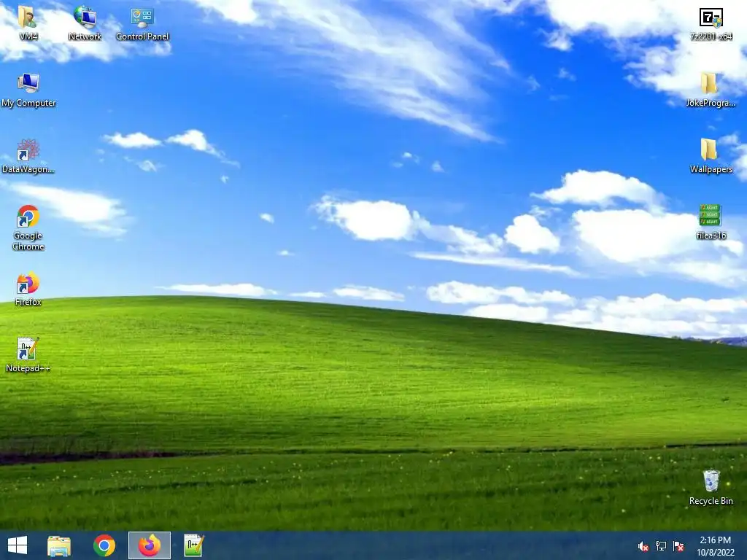Click the "Recycle Bin" label text
747x560 pixels.
point(711,501)
